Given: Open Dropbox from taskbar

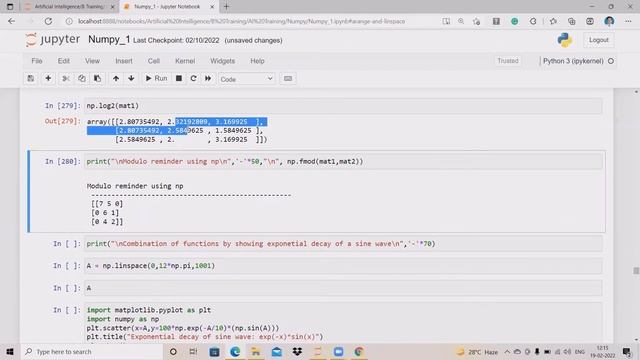Looking at the screenshot, I should coord(297,351).
